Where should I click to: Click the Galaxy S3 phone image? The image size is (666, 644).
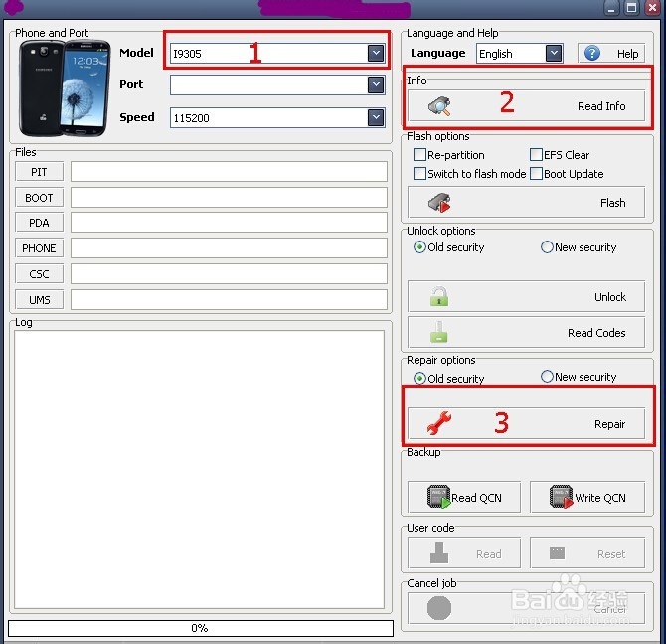64,87
